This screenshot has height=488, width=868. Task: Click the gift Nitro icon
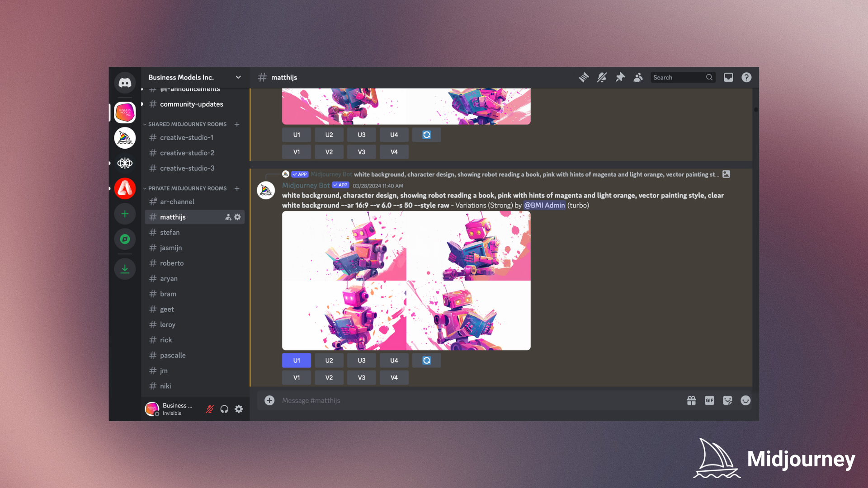click(x=691, y=400)
